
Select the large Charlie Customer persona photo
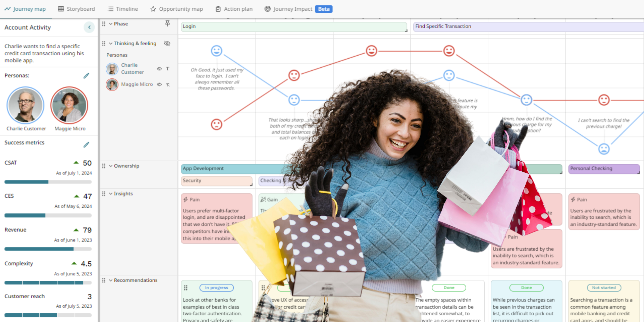[x=25, y=105]
